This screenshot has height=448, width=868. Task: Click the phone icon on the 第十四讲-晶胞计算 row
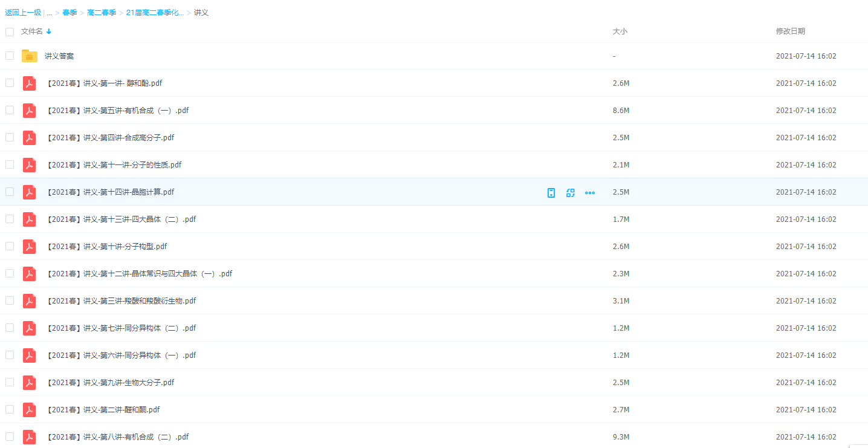point(551,193)
